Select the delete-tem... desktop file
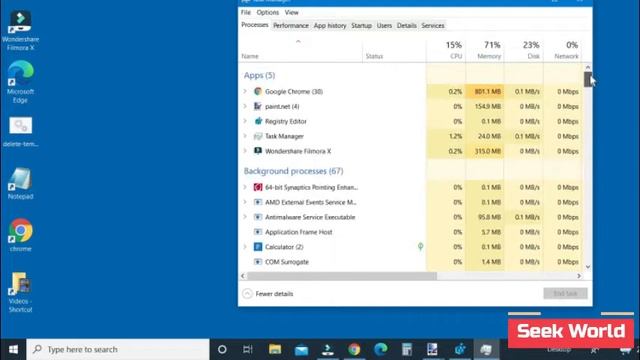The image size is (640, 360). 20,132
